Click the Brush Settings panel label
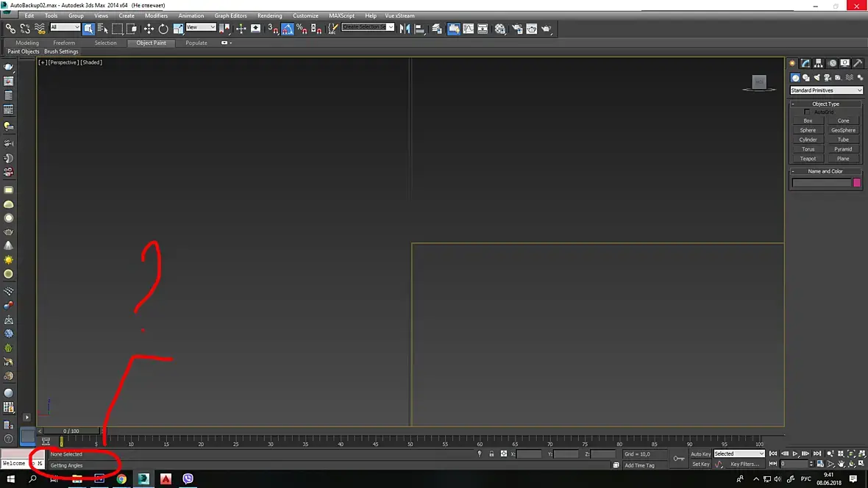 (61, 51)
